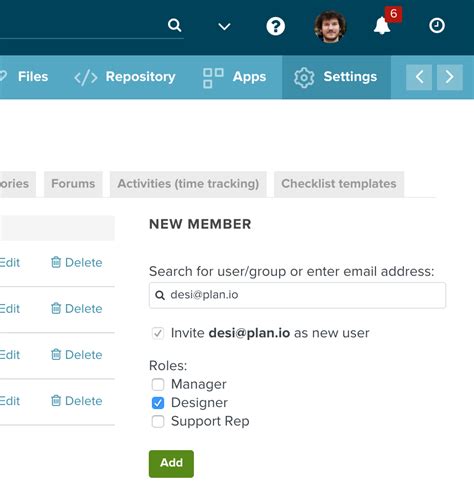Delete the third member row
The width and height of the screenshot is (474, 485).
point(76,355)
